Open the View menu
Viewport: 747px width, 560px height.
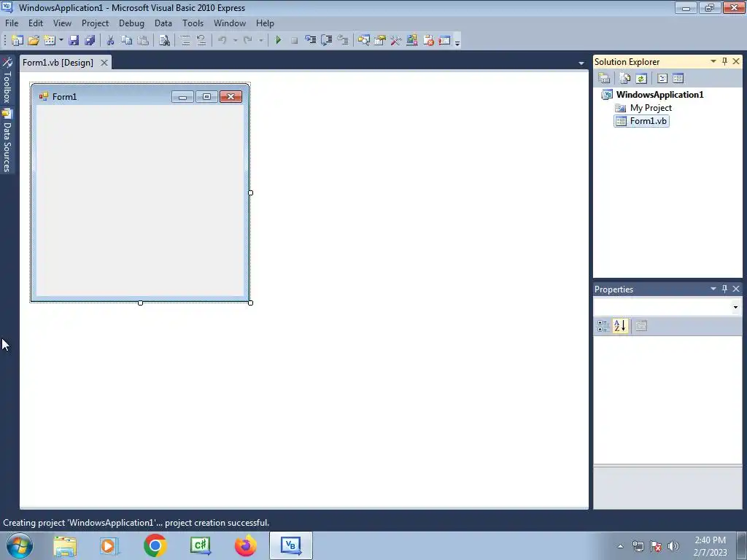coord(62,23)
